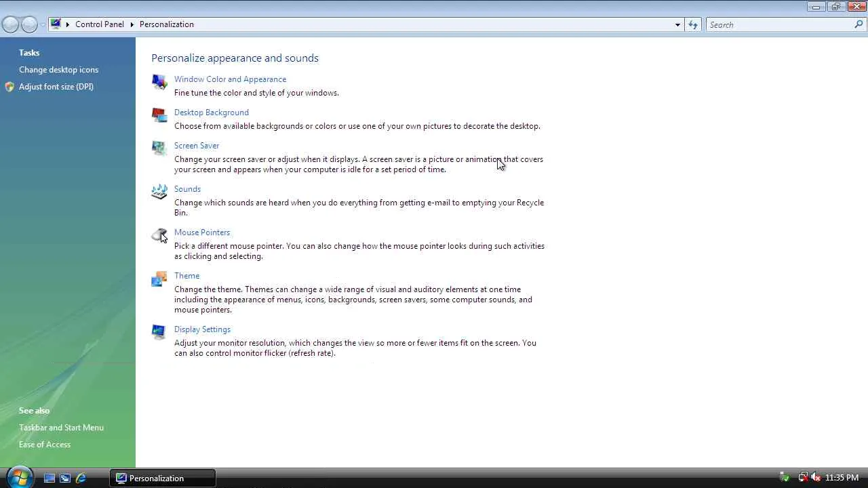Open Window Color and Appearance link
The height and width of the screenshot is (488, 868).
coord(230,79)
